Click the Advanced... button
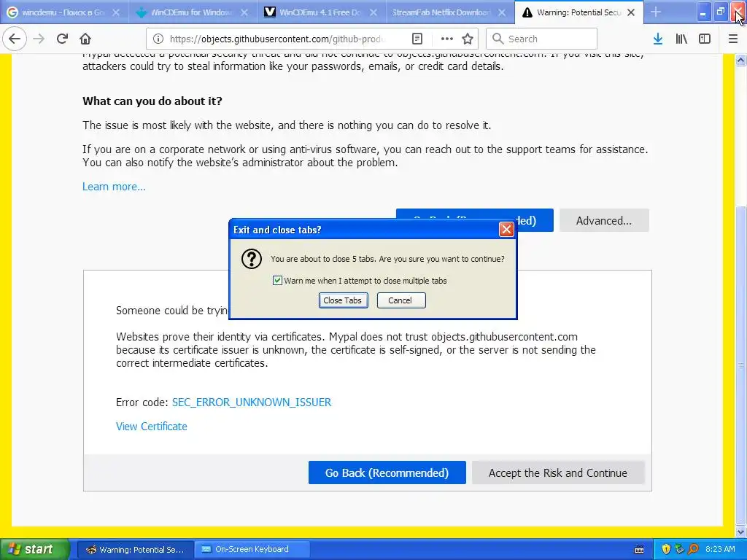The height and width of the screenshot is (560, 747). (x=604, y=220)
